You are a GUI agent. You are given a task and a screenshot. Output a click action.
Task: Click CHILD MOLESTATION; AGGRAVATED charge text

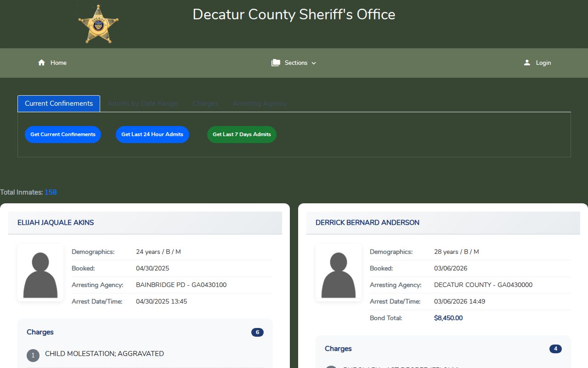click(x=104, y=354)
